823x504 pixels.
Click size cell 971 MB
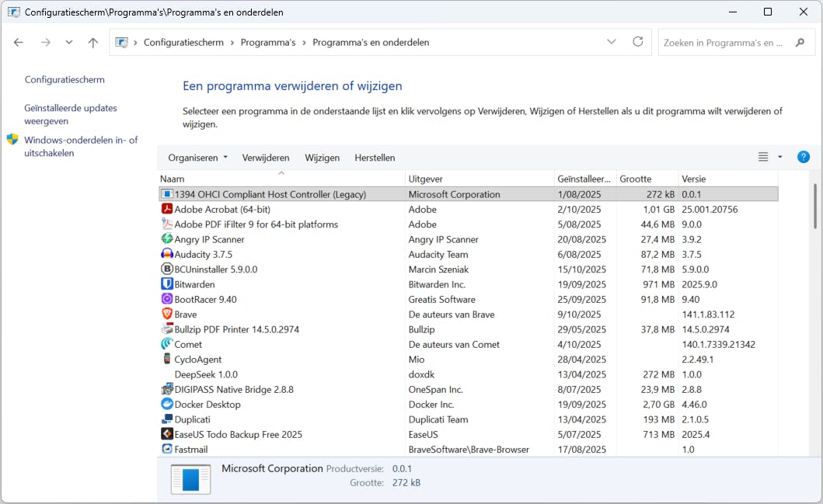tap(659, 284)
